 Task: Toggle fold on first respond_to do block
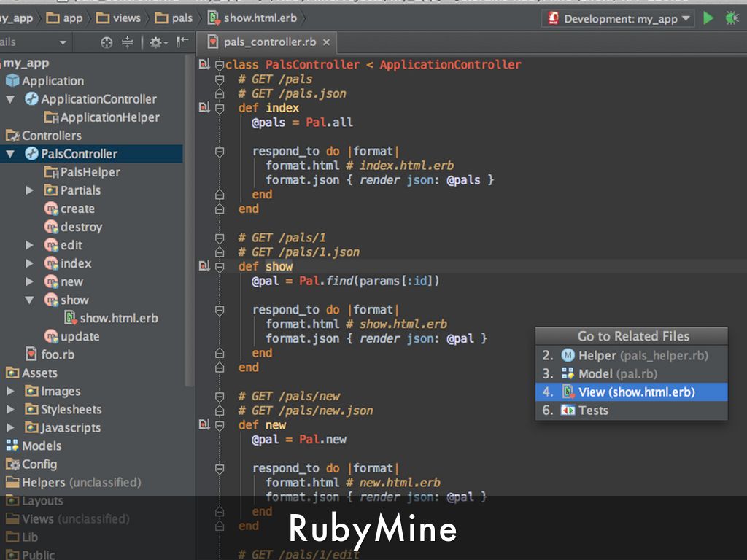pos(220,152)
